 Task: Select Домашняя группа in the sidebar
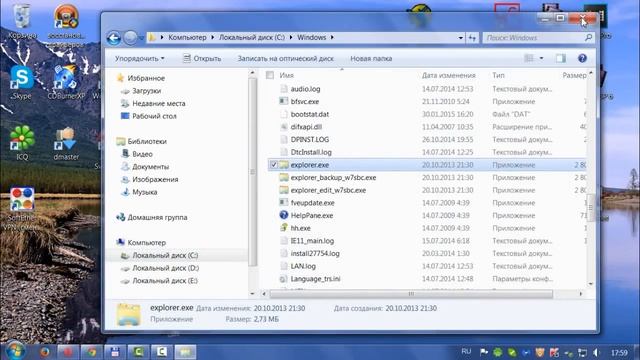(x=157, y=217)
